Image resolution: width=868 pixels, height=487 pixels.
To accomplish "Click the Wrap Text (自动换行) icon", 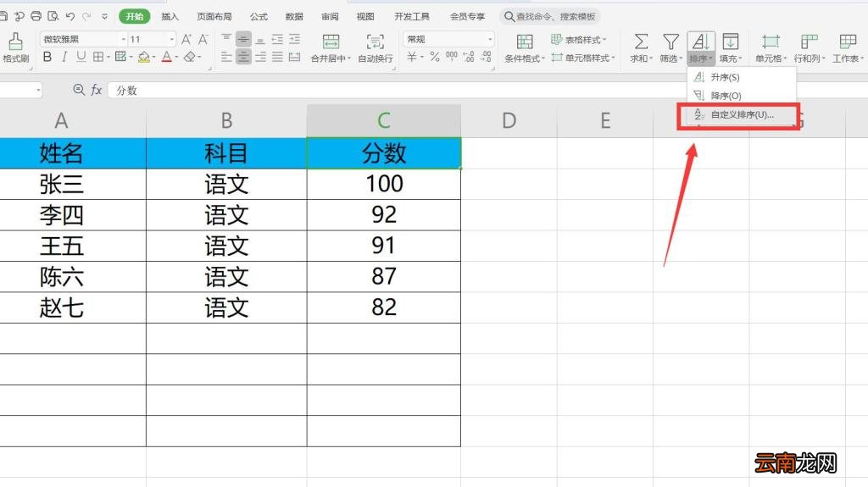I will (x=375, y=42).
